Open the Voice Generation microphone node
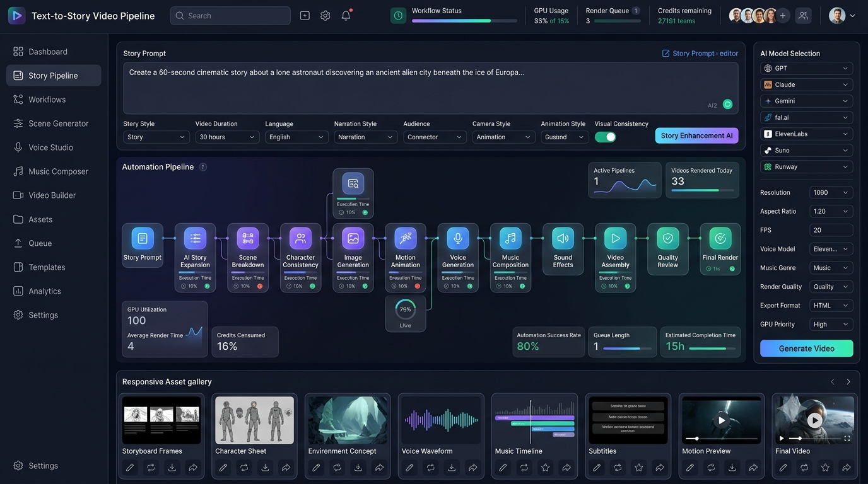Image resolution: width=868 pixels, height=484 pixels. click(458, 257)
